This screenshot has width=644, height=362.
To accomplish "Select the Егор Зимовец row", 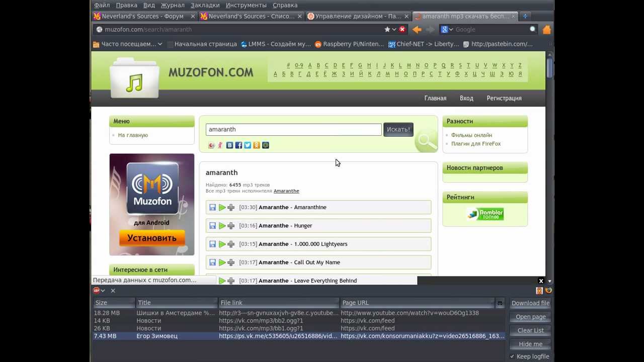I will [299, 336].
